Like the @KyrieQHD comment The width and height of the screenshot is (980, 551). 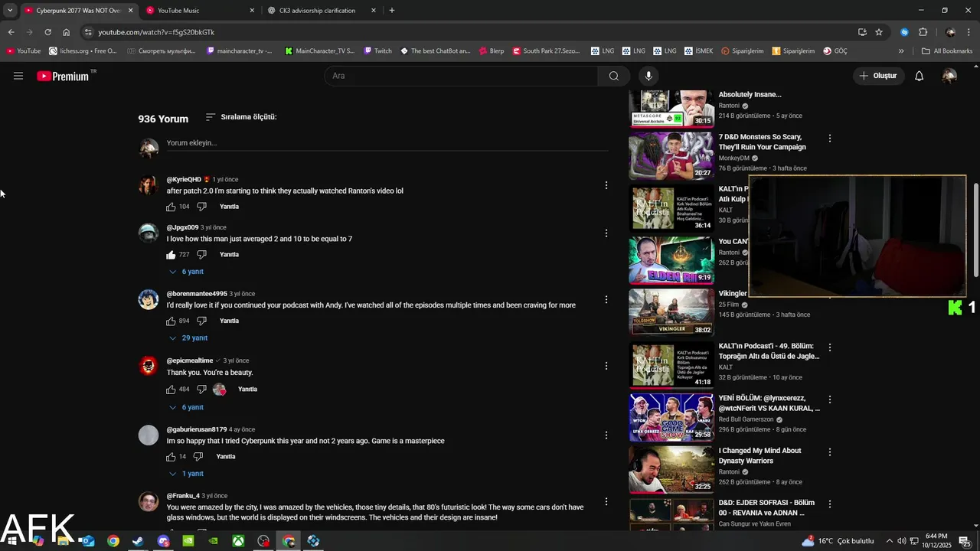pyautogui.click(x=171, y=207)
